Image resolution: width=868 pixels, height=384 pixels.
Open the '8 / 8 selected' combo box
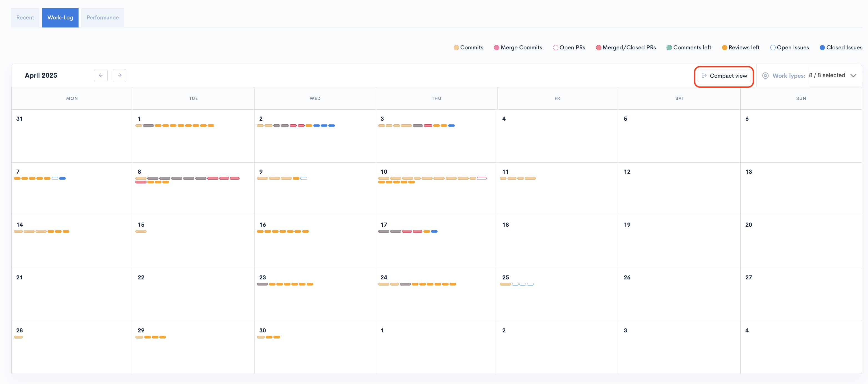click(827, 75)
